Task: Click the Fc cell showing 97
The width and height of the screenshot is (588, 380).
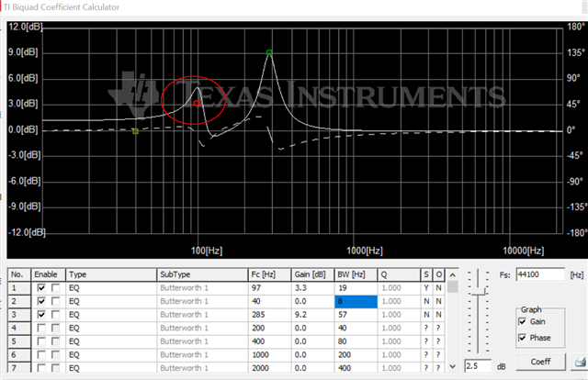Action: pyautogui.click(x=270, y=288)
